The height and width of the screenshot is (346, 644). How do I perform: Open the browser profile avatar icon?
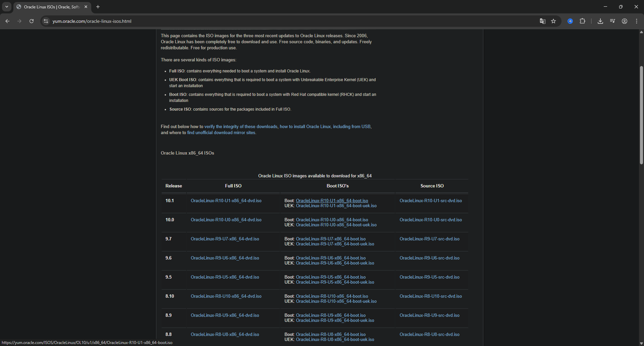click(x=625, y=21)
